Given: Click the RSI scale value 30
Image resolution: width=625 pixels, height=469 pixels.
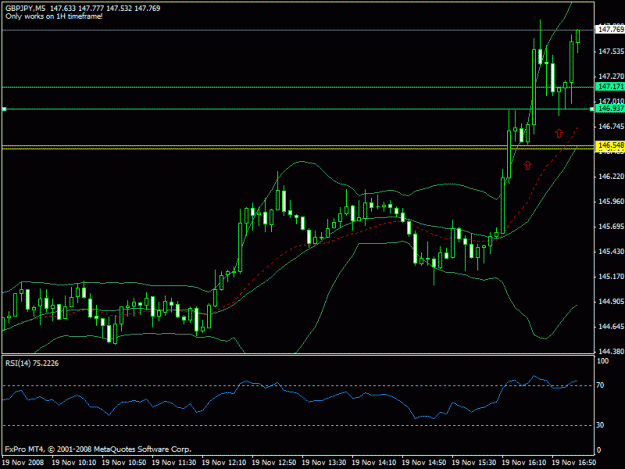Looking at the screenshot, I should (x=601, y=425).
